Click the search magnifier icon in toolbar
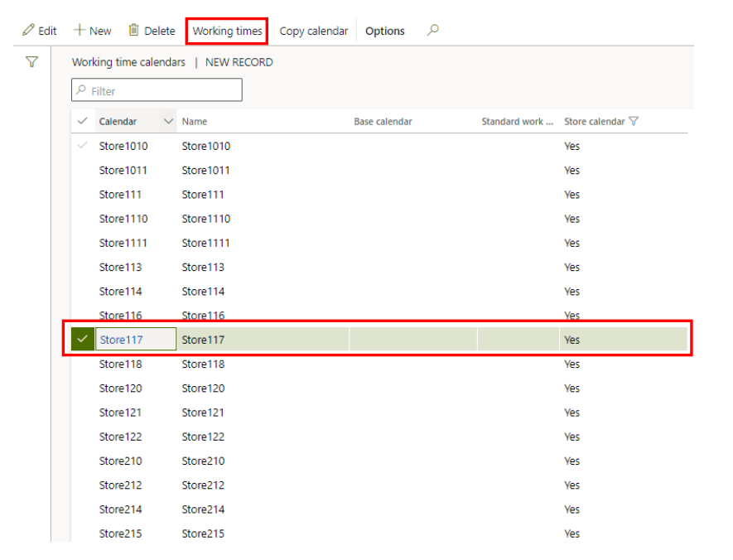The height and width of the screenshot is (560, 733). (x=432, y=31)
